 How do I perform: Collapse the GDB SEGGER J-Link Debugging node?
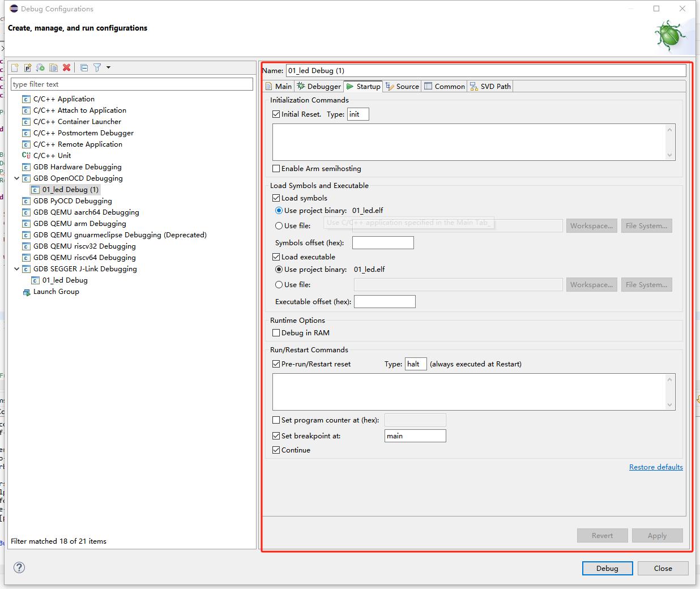coord(16,269)
